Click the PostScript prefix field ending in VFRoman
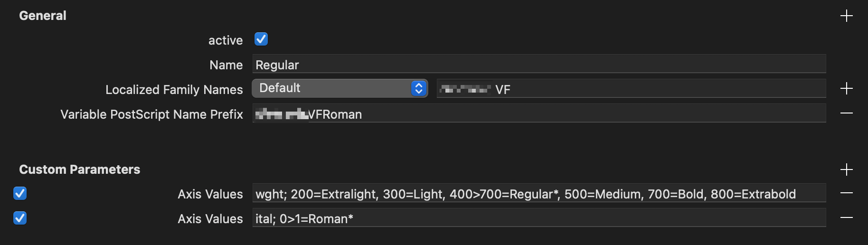Viewport: 868px width, 245px height. [x=539, y=113]
